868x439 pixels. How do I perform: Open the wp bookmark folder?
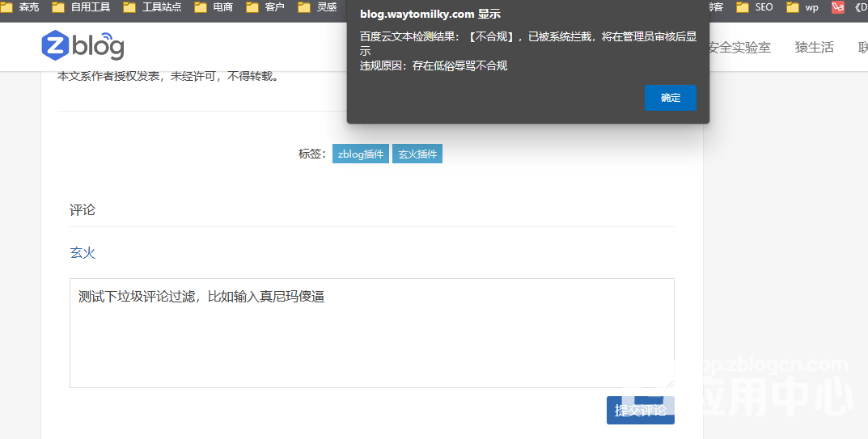point(803,7)
